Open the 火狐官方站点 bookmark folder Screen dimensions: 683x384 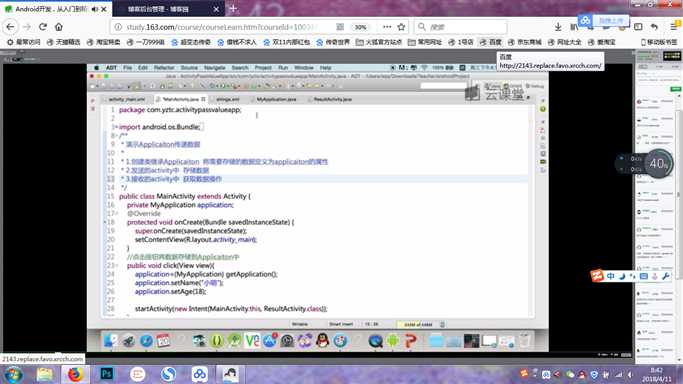click(379, 42)
